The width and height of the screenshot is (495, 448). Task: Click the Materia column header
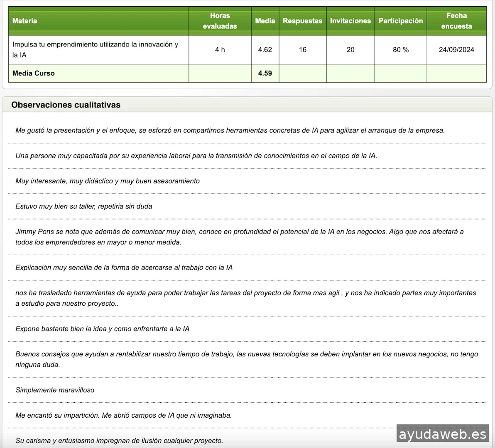coord(25,21)
